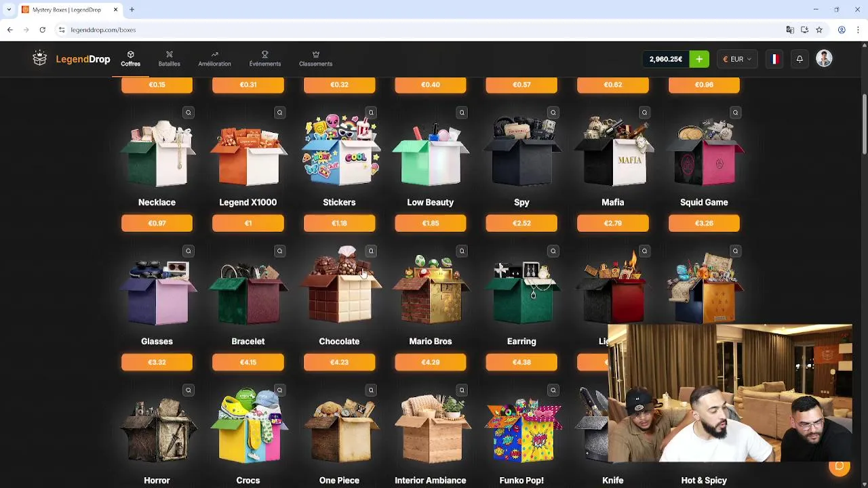This screenshot has width=868, height=488.
Task: Go to the Coffres tab
Action: (130, 59)
